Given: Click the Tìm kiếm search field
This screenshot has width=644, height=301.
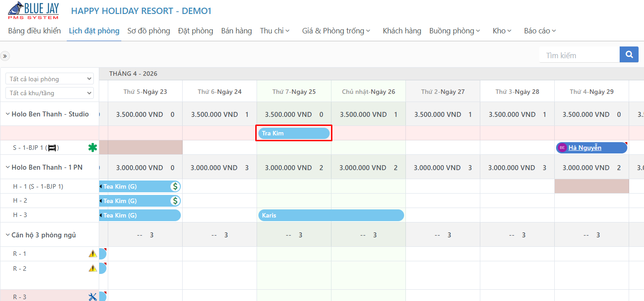Looking at the screenshot, I should point(580,55).
